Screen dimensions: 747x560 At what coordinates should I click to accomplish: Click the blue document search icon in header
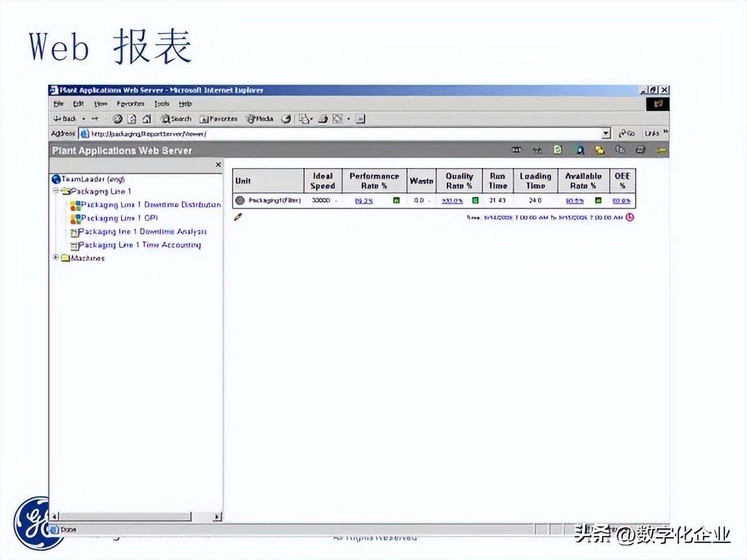coord(580,150)
